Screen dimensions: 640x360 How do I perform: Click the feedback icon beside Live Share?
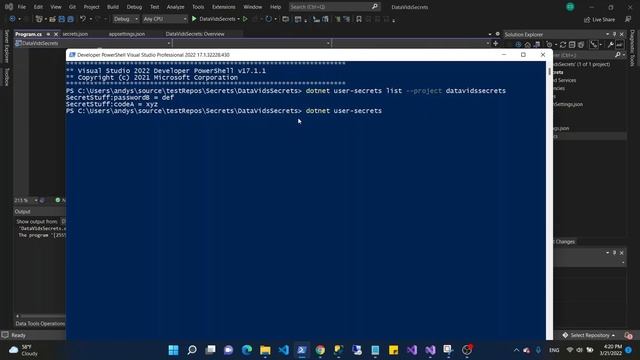[x=628, y=19]
